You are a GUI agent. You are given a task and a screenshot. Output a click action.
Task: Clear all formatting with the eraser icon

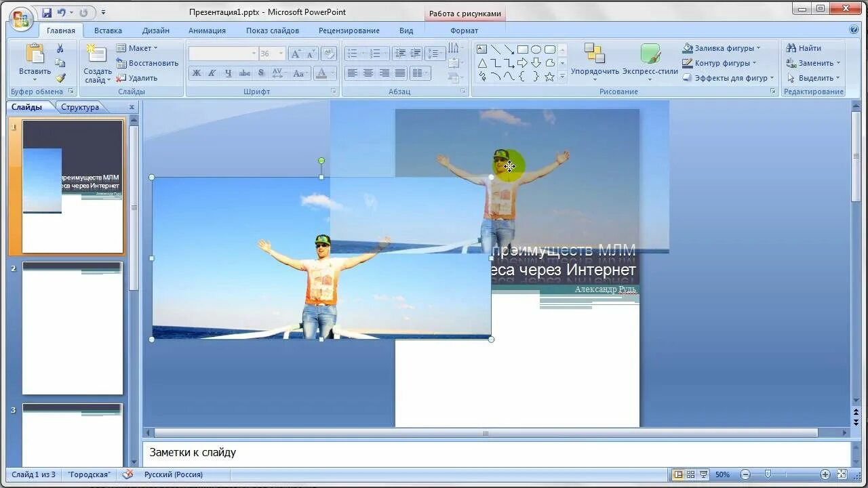point(329,54)
